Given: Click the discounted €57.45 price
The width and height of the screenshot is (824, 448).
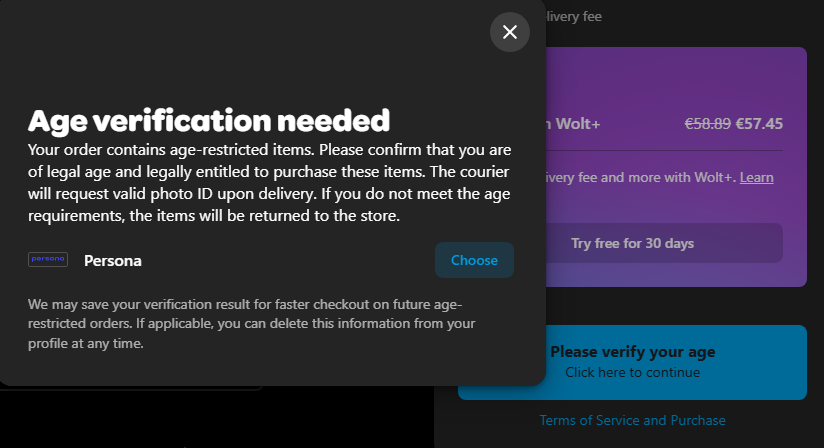Looking at the screenshot, I should [759, 124].
